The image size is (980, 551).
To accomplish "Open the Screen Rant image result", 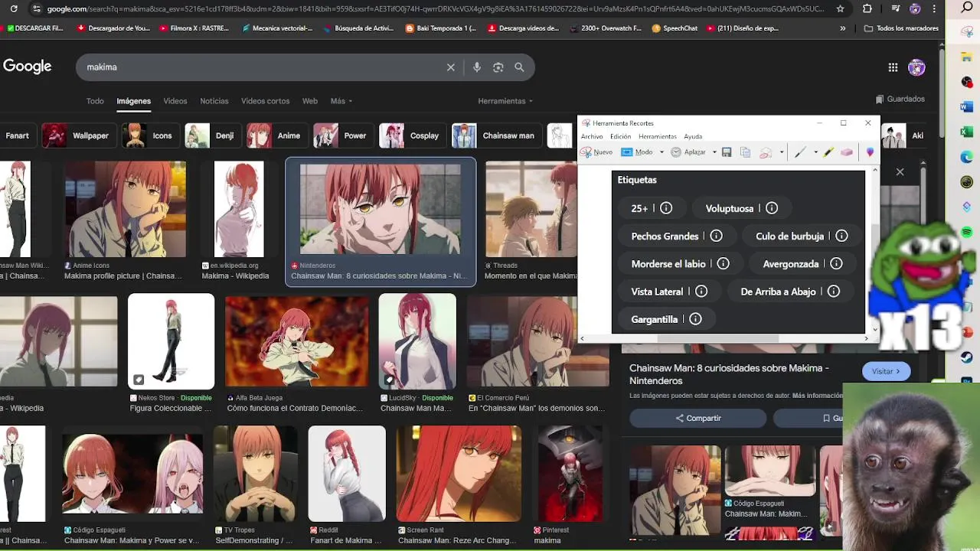I will click(x=459, y=485).
